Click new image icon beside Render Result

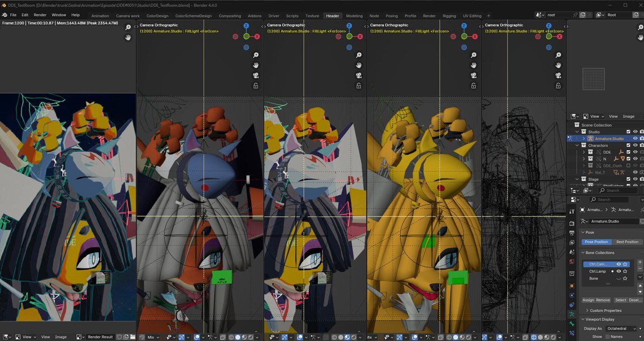tap(126, 337)
